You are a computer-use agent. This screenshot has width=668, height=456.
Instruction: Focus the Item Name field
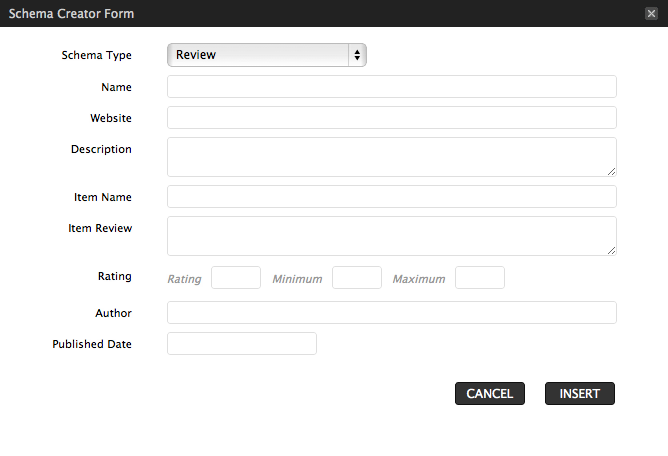pos(392,196)
